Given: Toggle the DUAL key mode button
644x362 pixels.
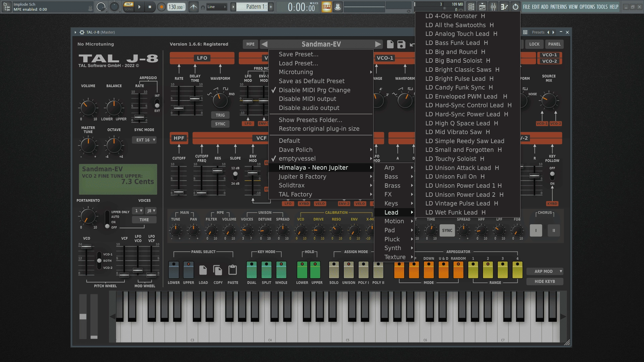Looking at the screenshot, I should (x=252, y=270).
